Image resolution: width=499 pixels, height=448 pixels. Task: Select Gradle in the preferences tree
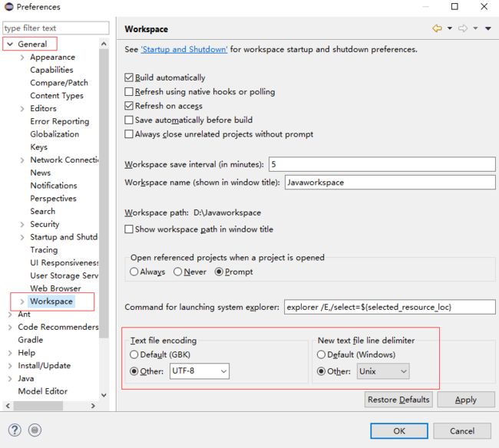pyautogui.click(x=30, y=340)
